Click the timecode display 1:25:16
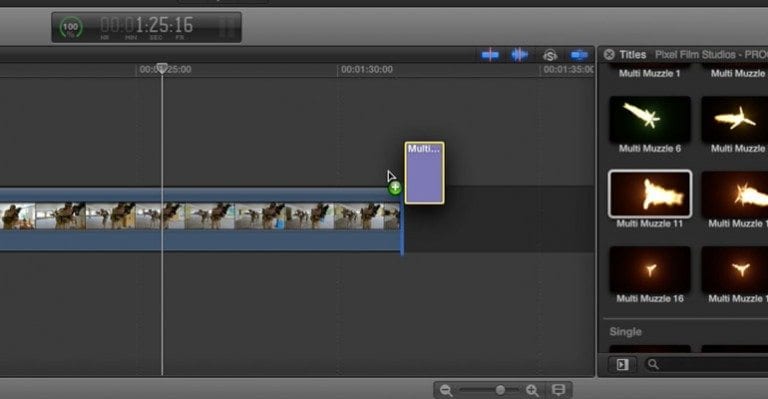The image size is (768, 399). [x=146, y=25]
